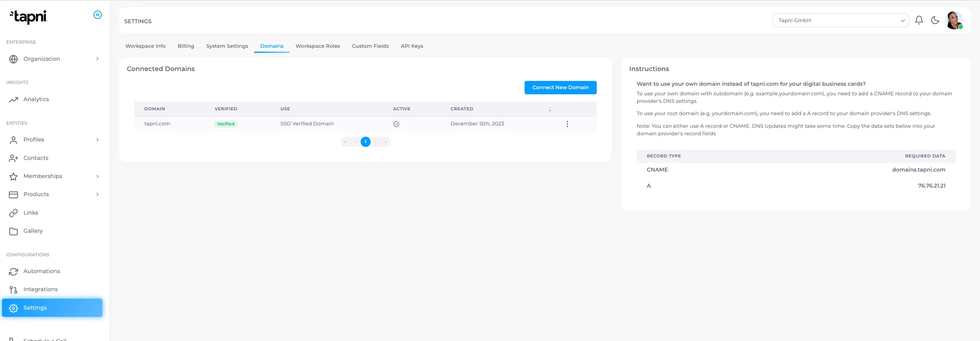The height and width of the screenshot is (341, 980).
Task: Click the Verified badge for tapni.com
Action: coord(226,124)
